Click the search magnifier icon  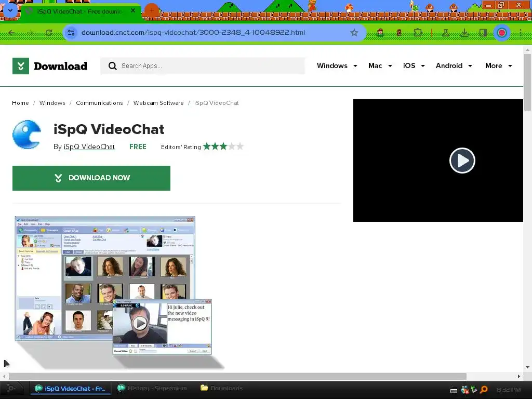(x=112, y=66)
